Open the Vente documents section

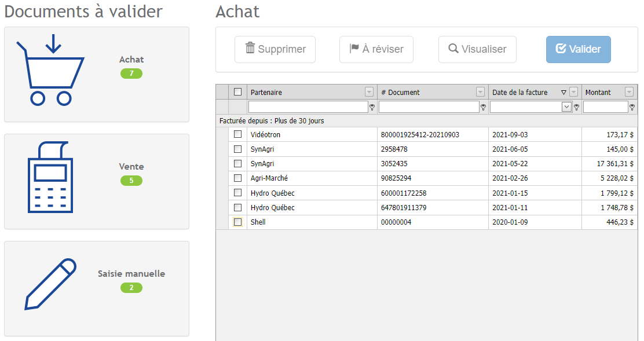131,167
